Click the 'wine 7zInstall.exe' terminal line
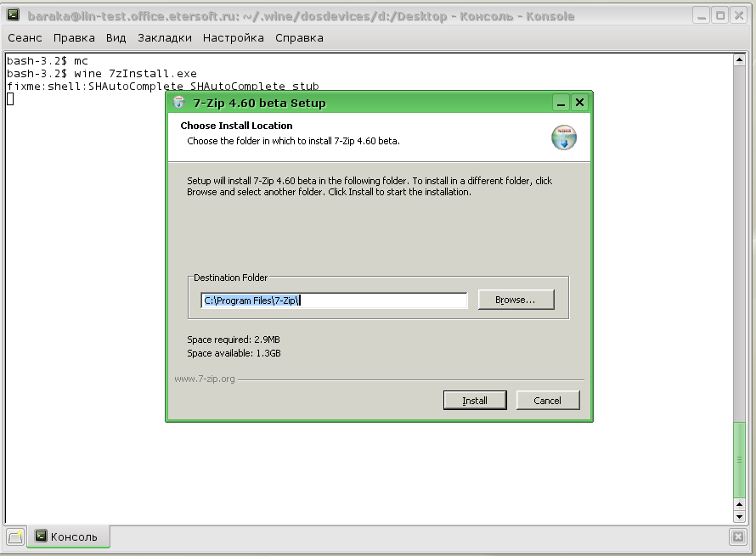The width and height of the screenshot is (756, 556). [102, 74]
